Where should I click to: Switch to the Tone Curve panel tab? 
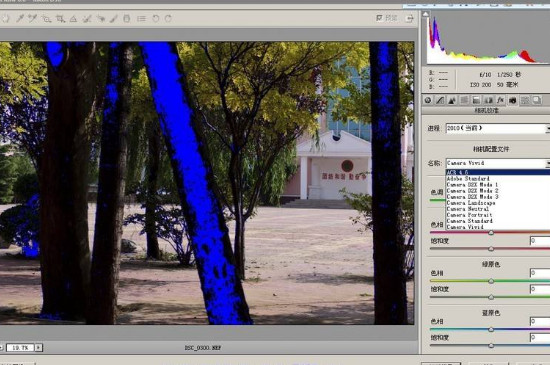point(440,100)
